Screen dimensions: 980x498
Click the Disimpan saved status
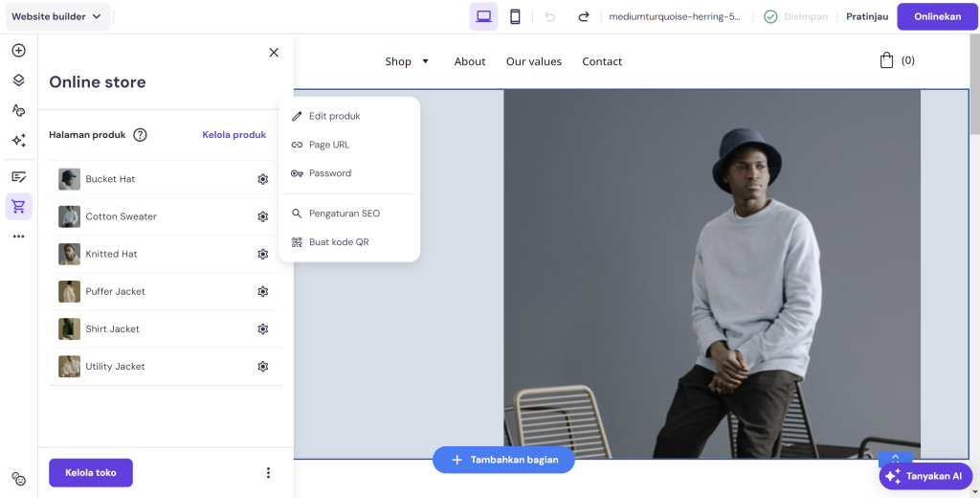(x=796, y=17)
